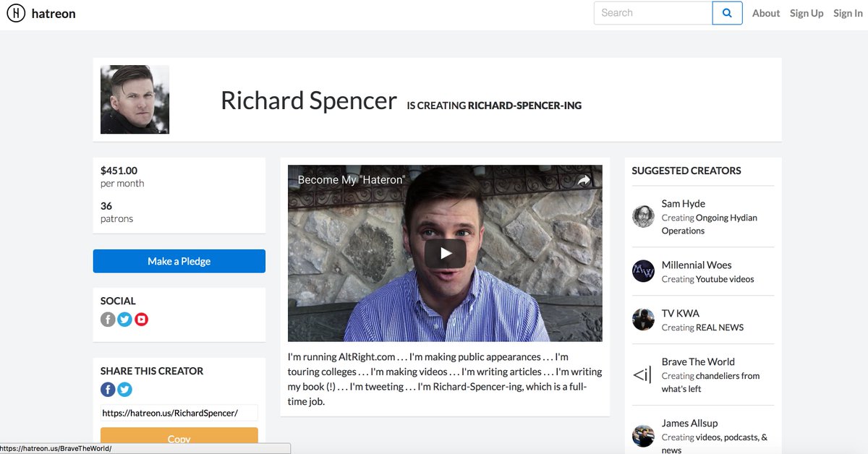
Task: Open James Allsup creator link
Action: click(x=690, y=424)
